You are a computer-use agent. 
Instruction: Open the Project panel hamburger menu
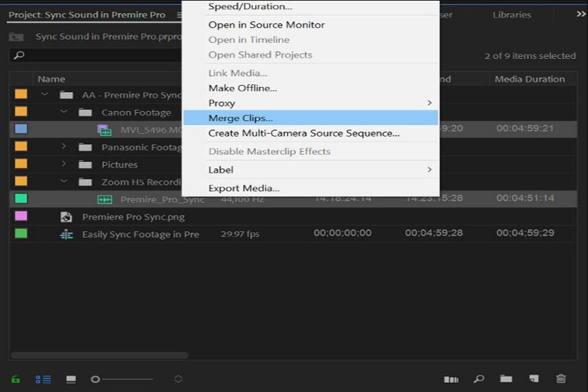pos(179,15)
